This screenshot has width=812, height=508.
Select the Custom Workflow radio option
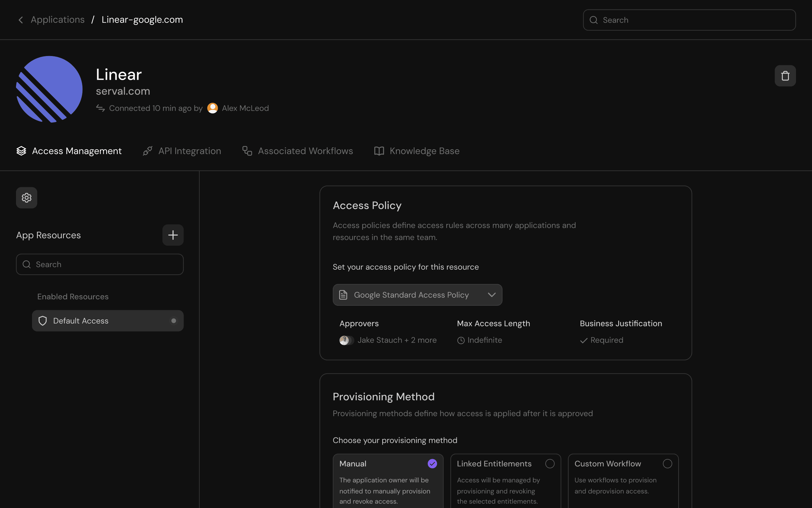667,464
